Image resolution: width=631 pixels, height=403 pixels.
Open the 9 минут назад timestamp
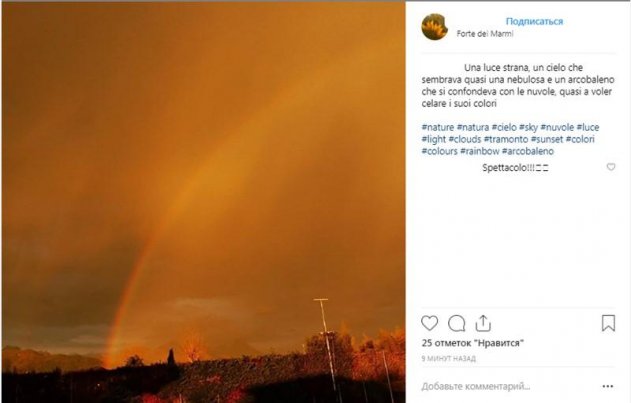[448, 358]
